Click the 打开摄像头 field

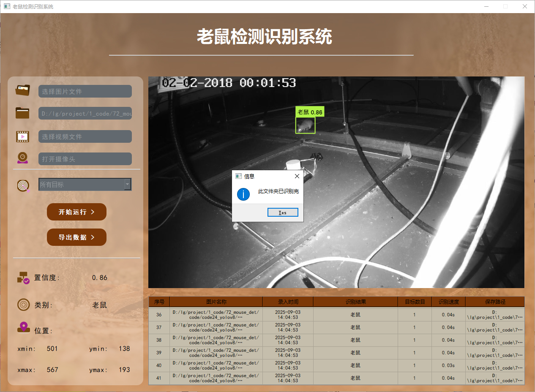[85, 159]
